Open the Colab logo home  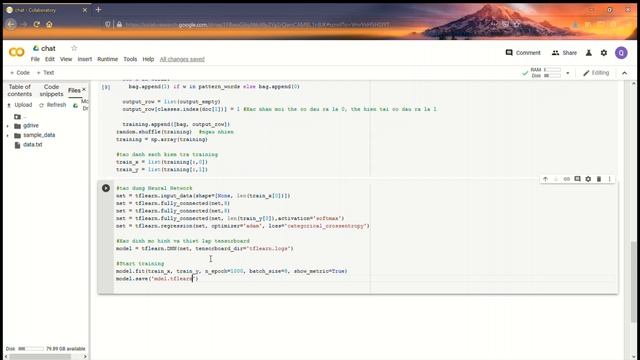pyautogui.click(x=16, y=52)
